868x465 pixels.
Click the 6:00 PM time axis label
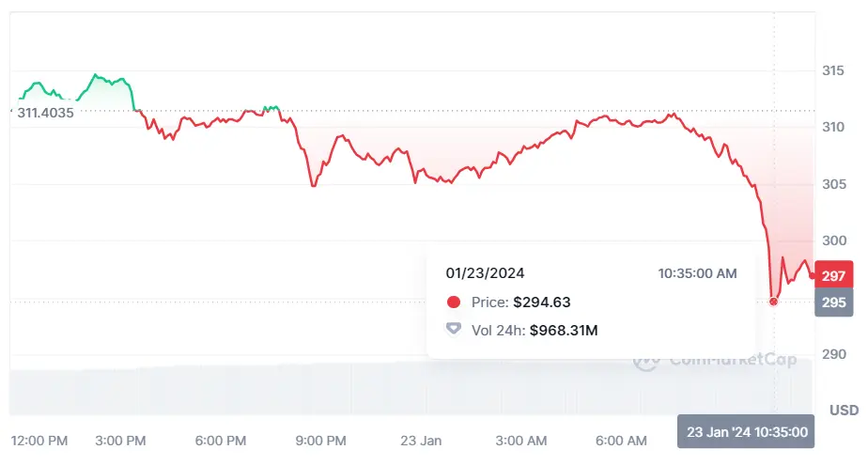click(221, 441)
